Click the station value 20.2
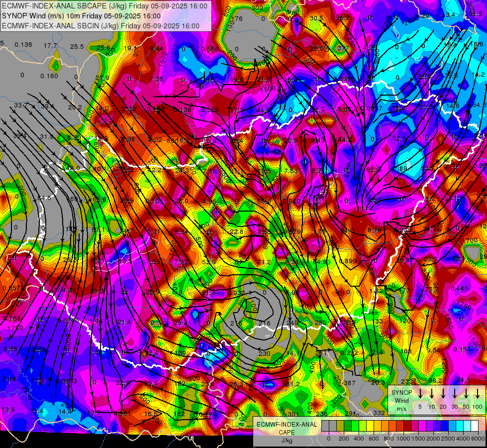The image size is (487, 448). click(75, 107)
